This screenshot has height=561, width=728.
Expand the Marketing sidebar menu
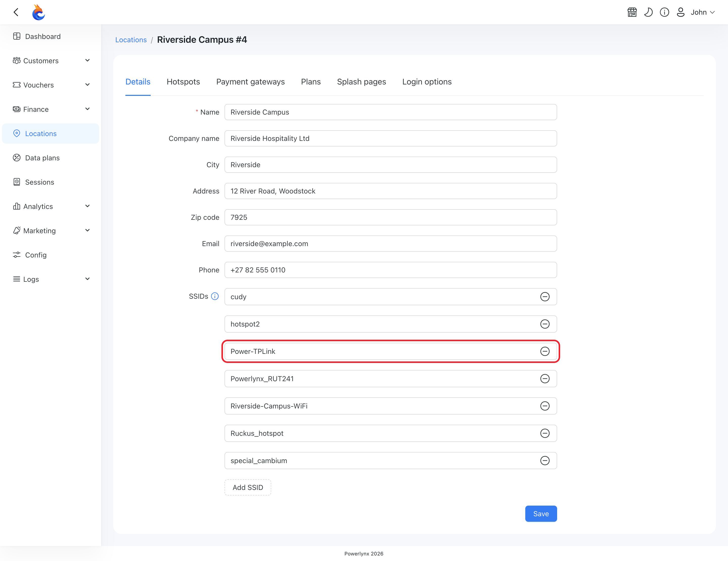(51, 231)
